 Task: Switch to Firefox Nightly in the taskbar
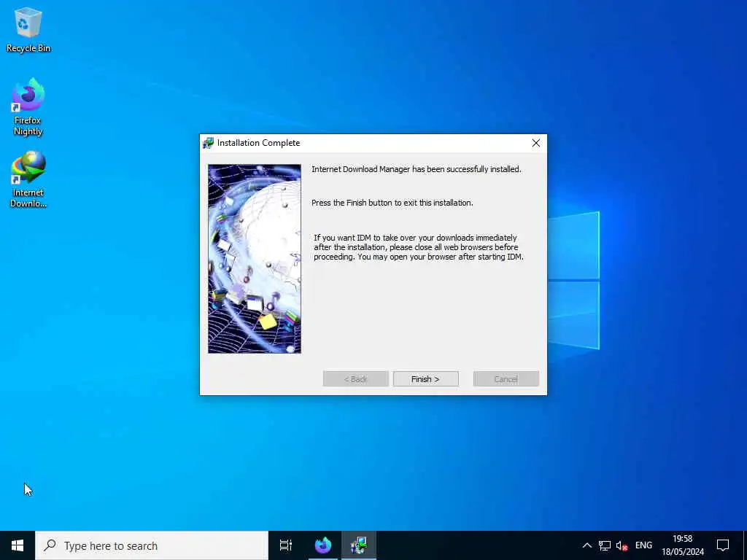click(x=323, y=545)
